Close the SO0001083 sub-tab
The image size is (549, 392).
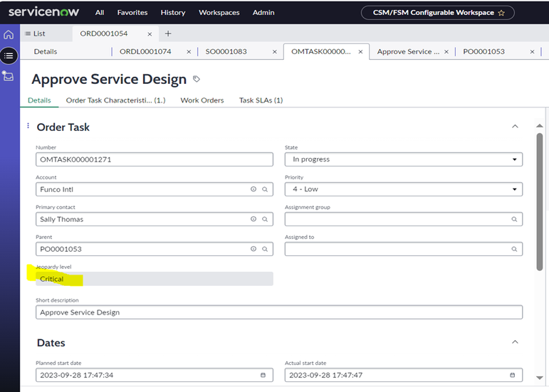[x=275, y=52]
